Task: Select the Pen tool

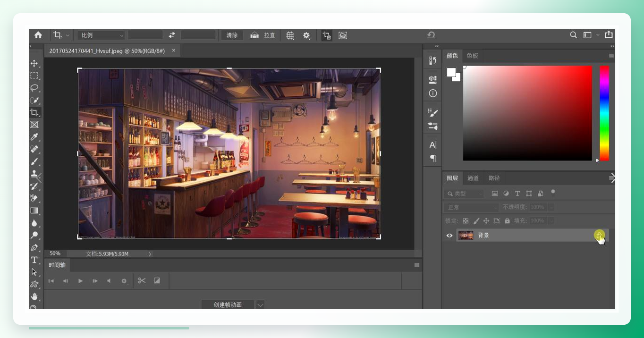Action: (x=34, y=247)
